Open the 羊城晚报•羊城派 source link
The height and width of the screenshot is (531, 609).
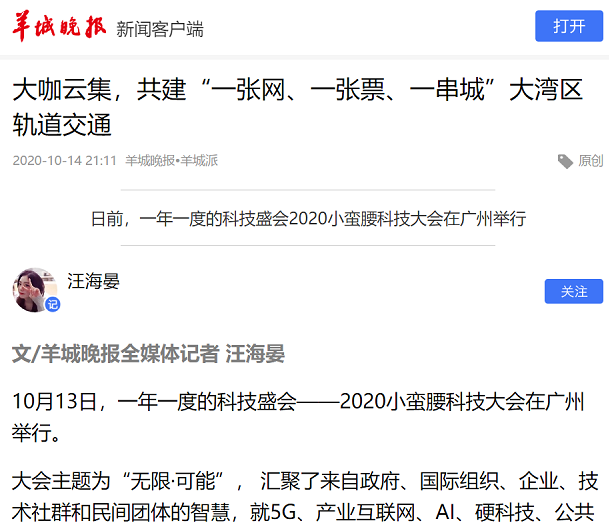point(171,160)
